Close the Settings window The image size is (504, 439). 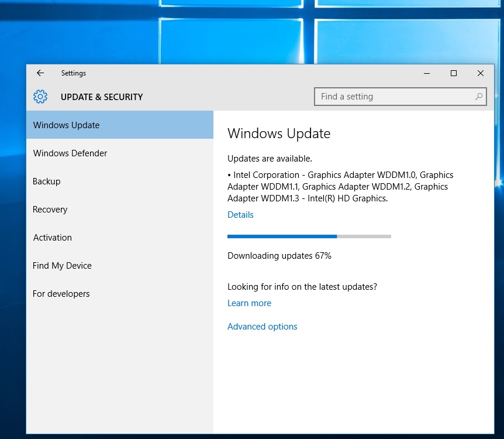(x=481, y=73)
